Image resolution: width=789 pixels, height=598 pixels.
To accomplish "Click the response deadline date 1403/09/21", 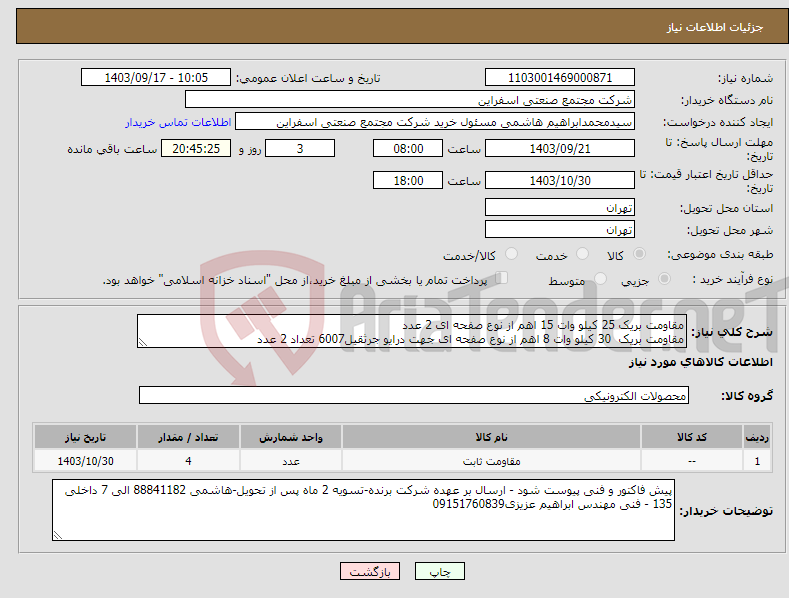I will tap(560, 148).
